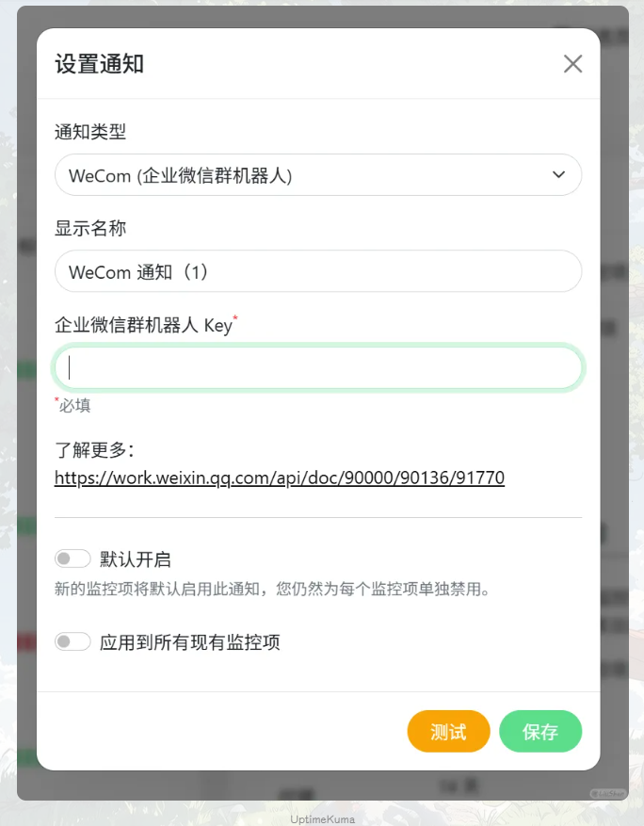Click the 新的监控项将默认启用此通知 help text
The width and height of the screenshot is (644, 826).
(x=272, y=589)
